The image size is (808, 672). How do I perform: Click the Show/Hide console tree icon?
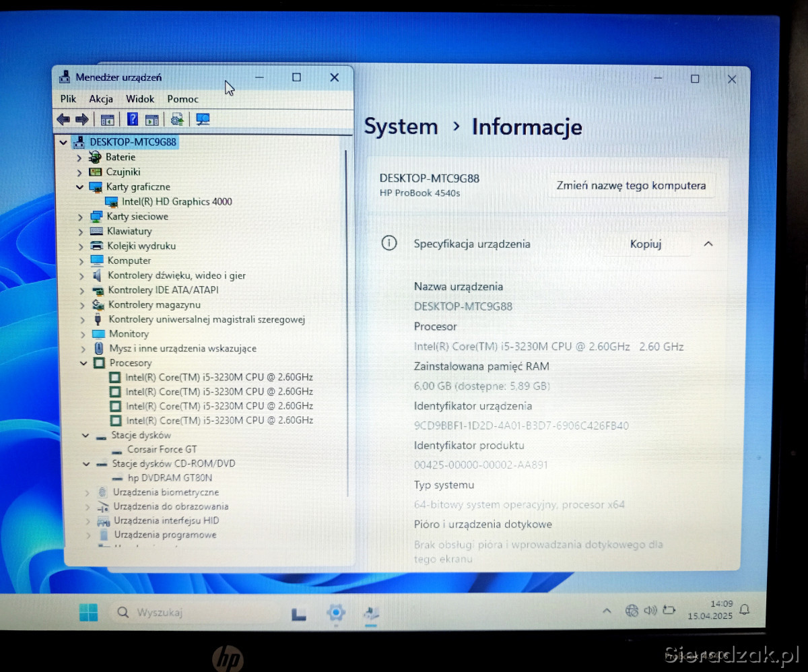(107, 120)
